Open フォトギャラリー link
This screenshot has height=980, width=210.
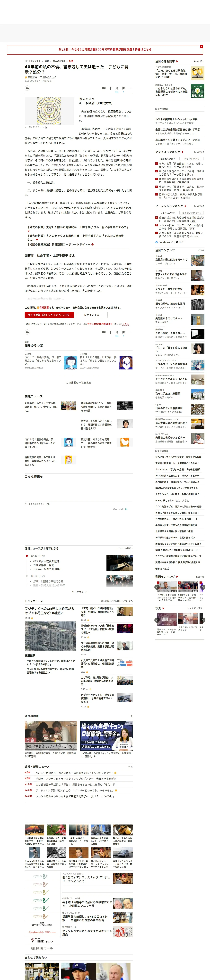196,608
